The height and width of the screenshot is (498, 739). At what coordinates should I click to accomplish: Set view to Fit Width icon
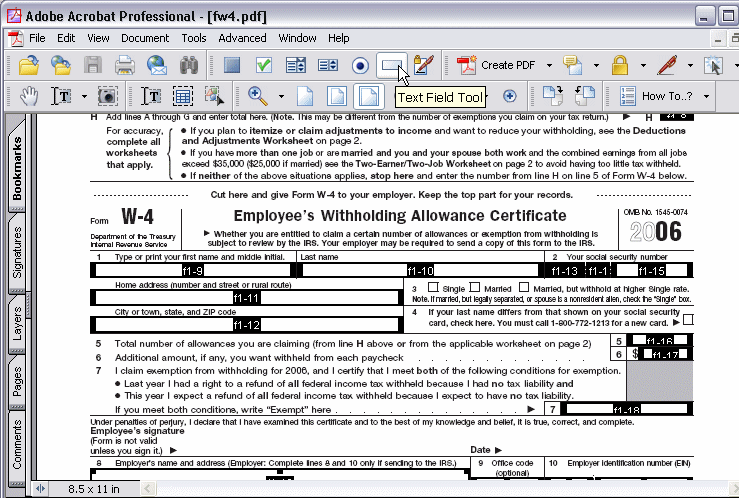[369, 96]
